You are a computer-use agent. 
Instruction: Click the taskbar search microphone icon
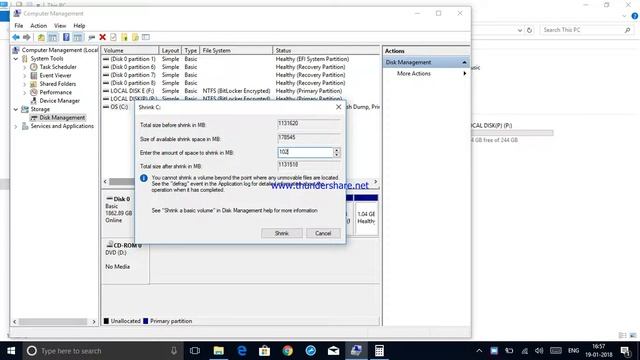pyautogui.click(x=174, y=351)
